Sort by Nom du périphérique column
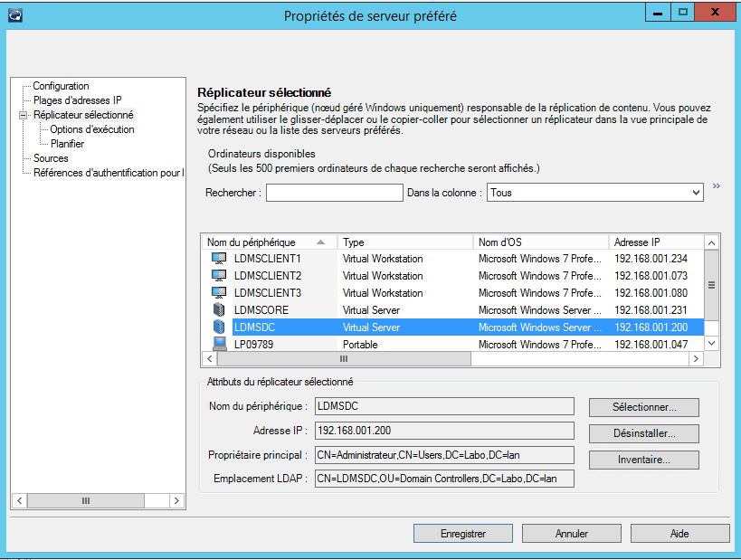The height and width of the screenshot is (560, 741). coord(270,242)
